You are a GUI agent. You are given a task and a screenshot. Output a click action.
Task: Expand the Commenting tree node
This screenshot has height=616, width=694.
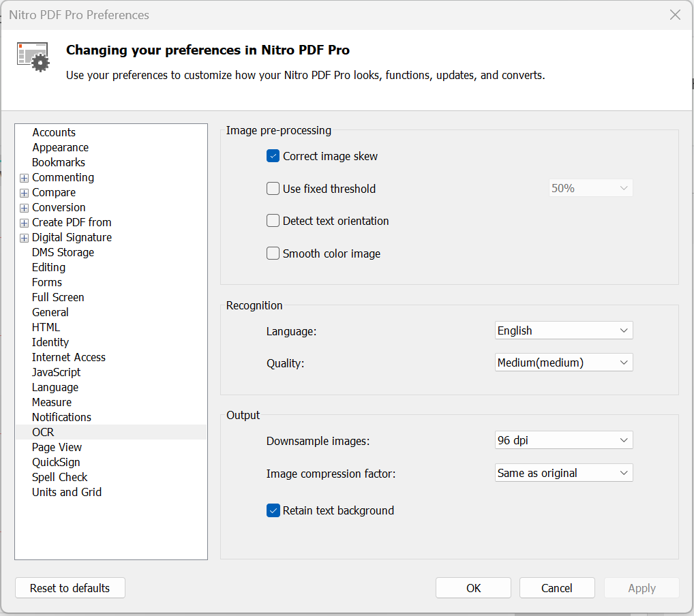25,178
